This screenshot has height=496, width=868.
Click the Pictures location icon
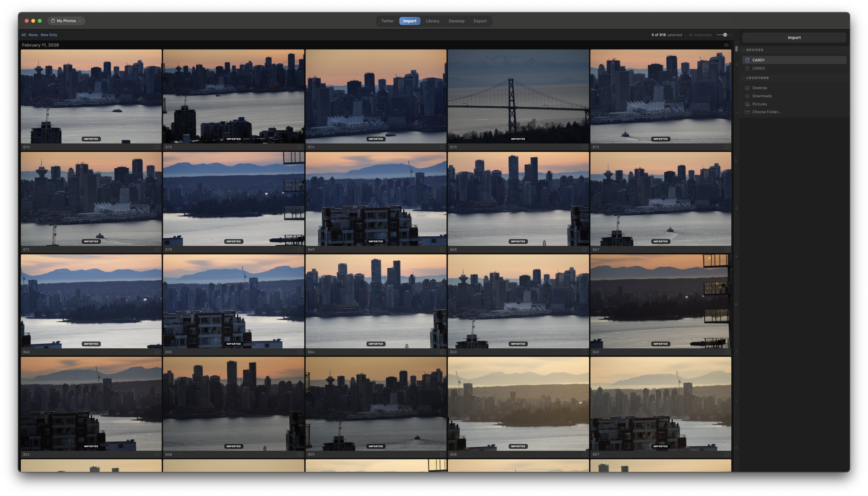tap(747, 104)
